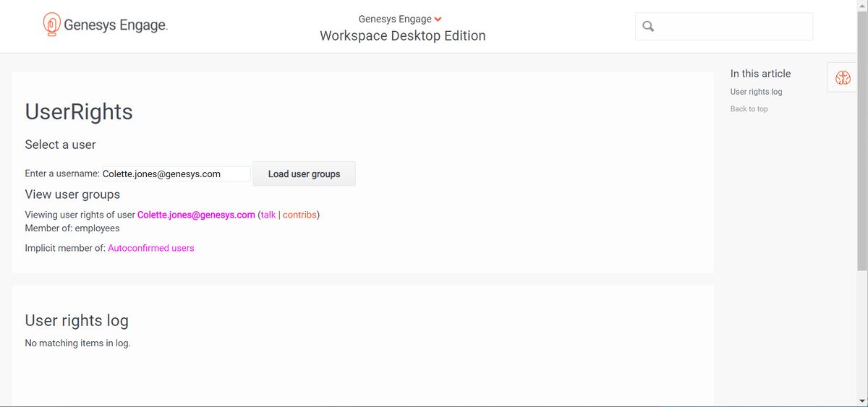Open the contribs link
Viewport: 868px width, 407px height.
299,215
